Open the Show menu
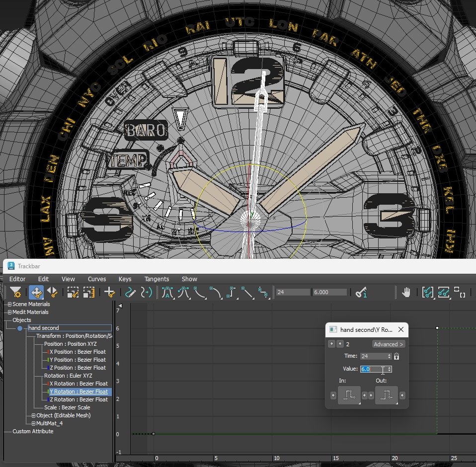Image resolution: width=476 pixels, height=467 pixels. click(x=189, y=279)
